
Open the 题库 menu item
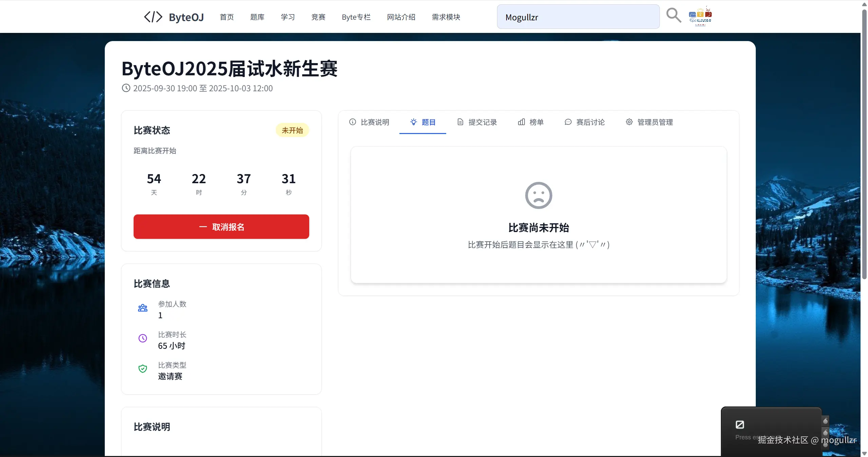tap(257, 17)
